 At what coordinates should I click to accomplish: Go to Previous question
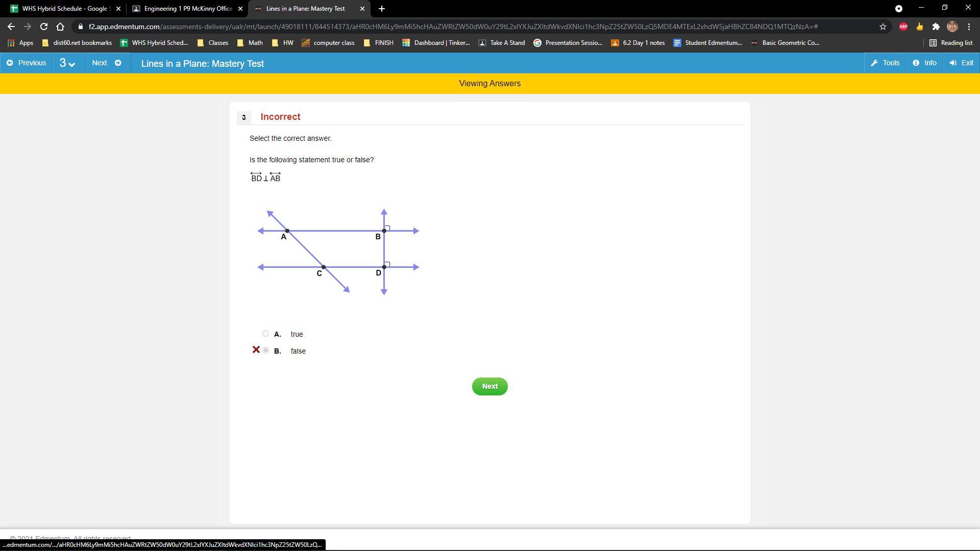(27, 63)
